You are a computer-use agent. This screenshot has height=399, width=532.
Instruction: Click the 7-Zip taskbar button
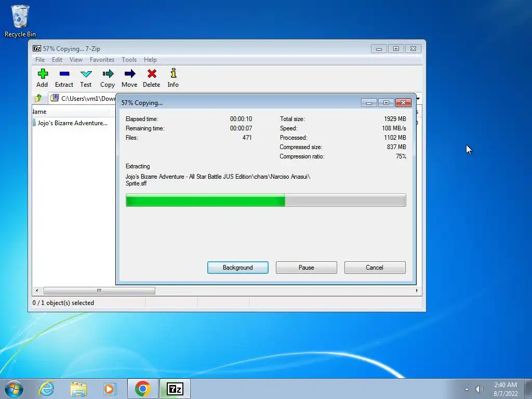click(175, 389)
